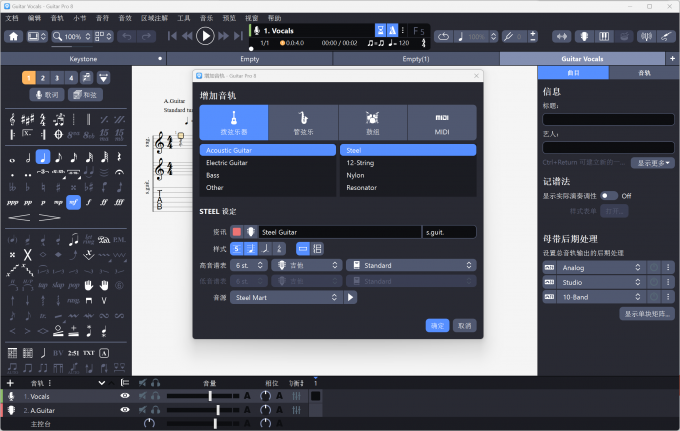Preview the Steel Mart sound
The image size is (680, 431).
[x=351, y=297]
